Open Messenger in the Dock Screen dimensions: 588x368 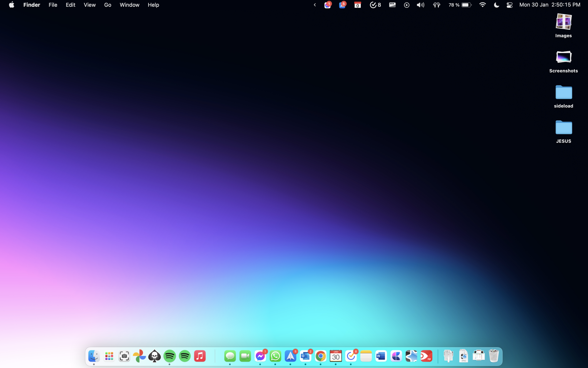click(x=260, y=356)
